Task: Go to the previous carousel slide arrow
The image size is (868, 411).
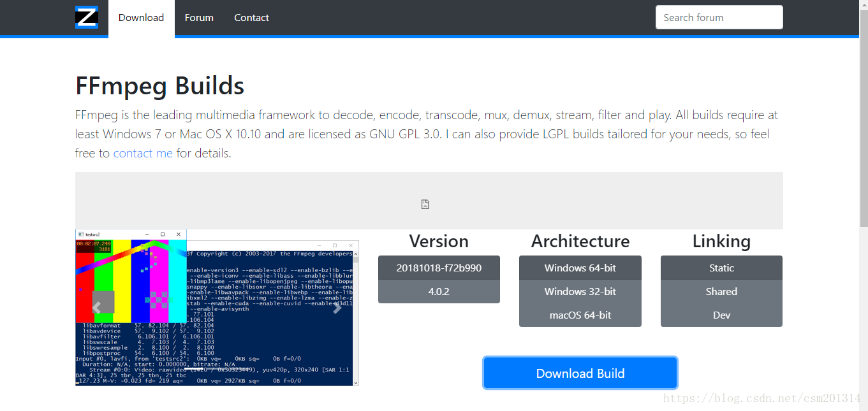Action: pos(97,308)
